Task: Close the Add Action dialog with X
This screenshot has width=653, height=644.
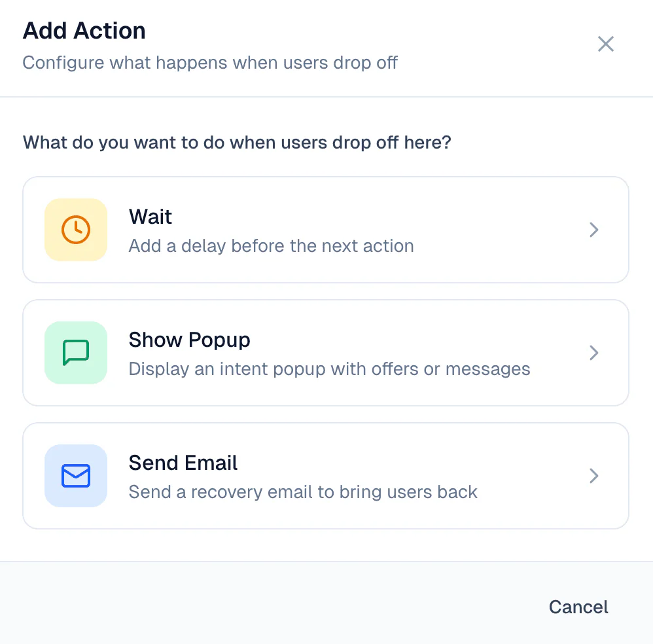Action: pos(606,44)
